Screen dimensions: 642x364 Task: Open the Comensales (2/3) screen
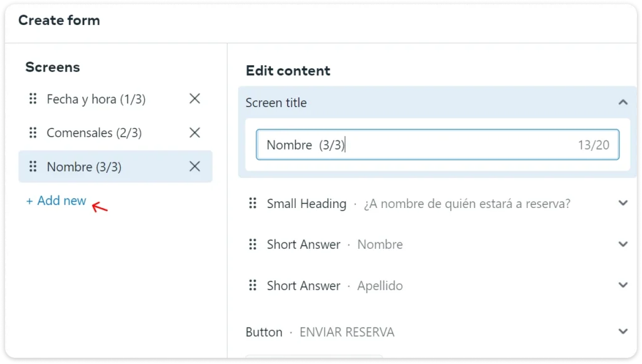pos(94,133)
